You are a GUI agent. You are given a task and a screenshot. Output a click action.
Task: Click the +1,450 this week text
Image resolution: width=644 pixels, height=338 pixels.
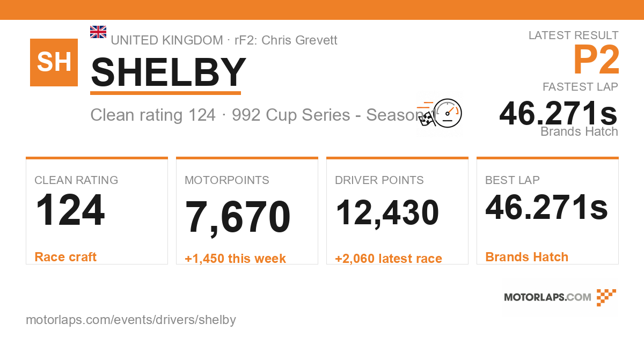tap(235, 259)
